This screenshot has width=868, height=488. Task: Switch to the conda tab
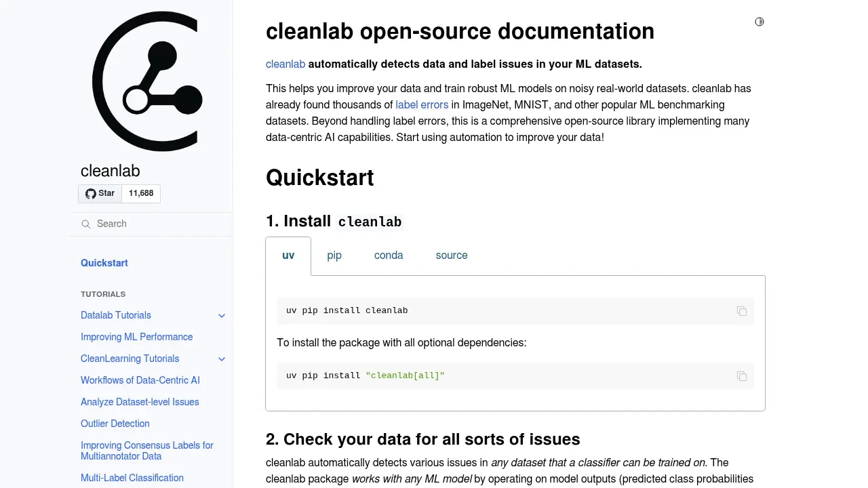click(389, 256)
